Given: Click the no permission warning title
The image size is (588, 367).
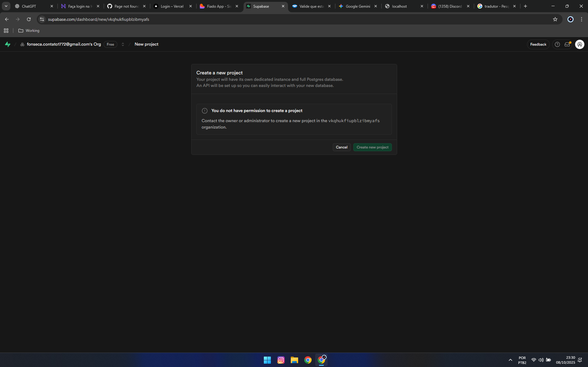Looking at the screenshot, I should point(257,111).
